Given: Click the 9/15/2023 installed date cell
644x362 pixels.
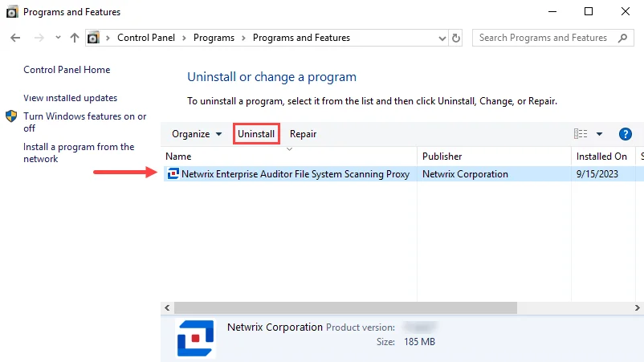Looking at the screenshot, I should (x=597, y=174).
